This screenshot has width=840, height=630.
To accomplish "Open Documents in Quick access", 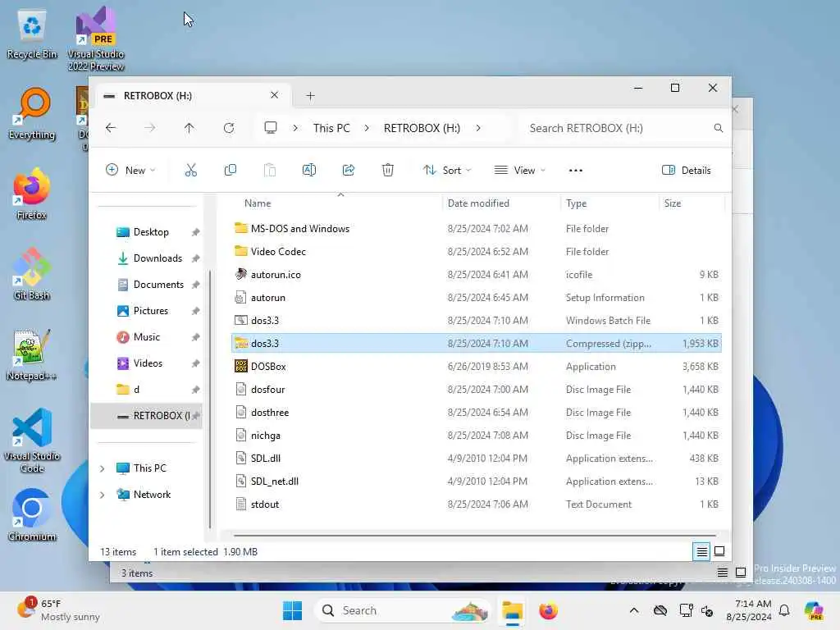I will [x=158, y=285].
